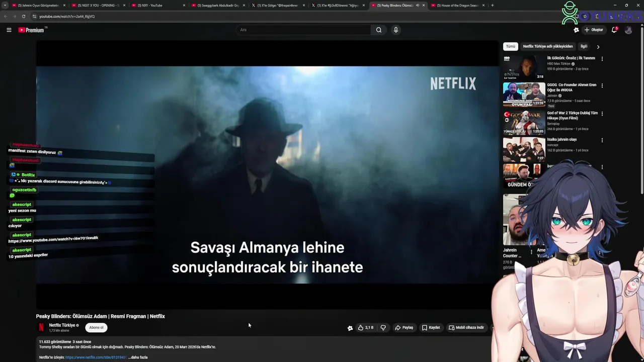Viewport: 644px width, 362px height.
Task: Dislike the video with thumbs down
Action: [x=383, y=328]
